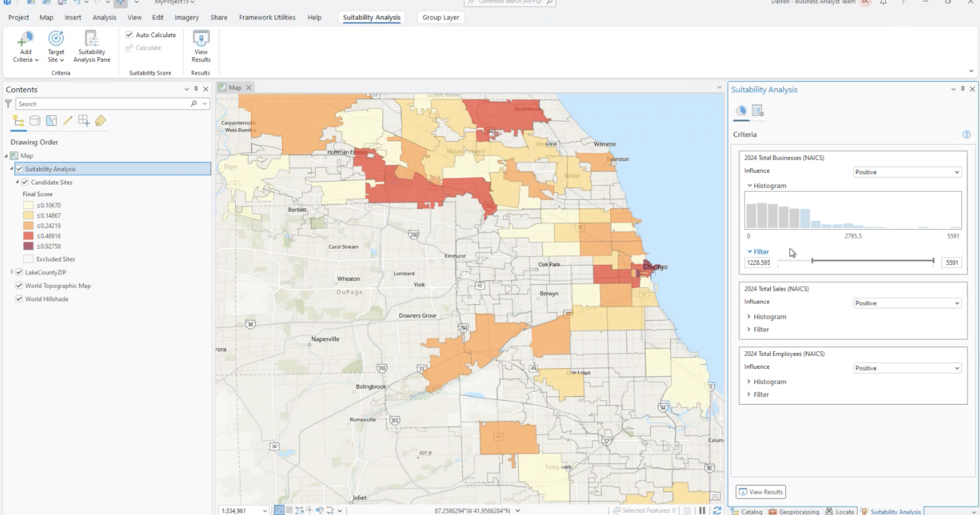Toggle visibility of the Candidate Sites layer
This screenshot has height=515, width=980.
click(x=25, y=182)
